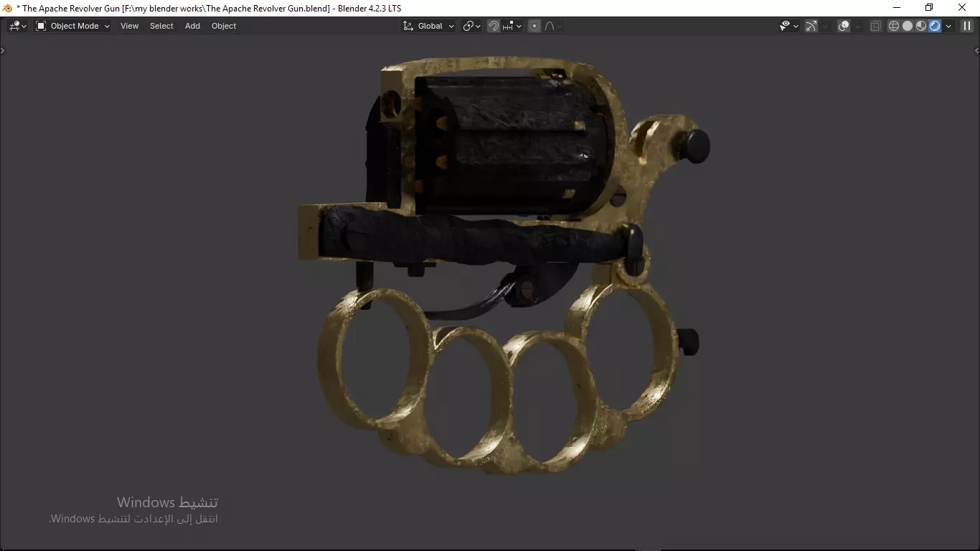The width and height of the screenshot is (980, 551).
Task: Minimize the Blender window
Action: pos(897,8)
